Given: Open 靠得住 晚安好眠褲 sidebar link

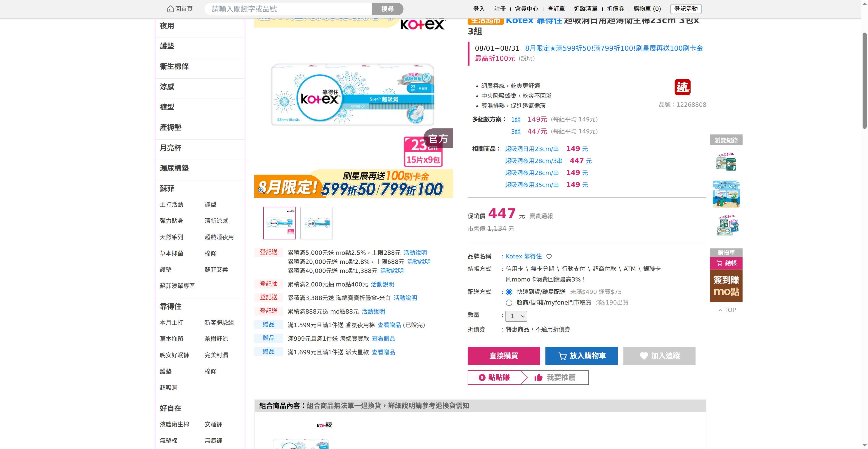Looking at the screenshot, I should pos(175,355).
